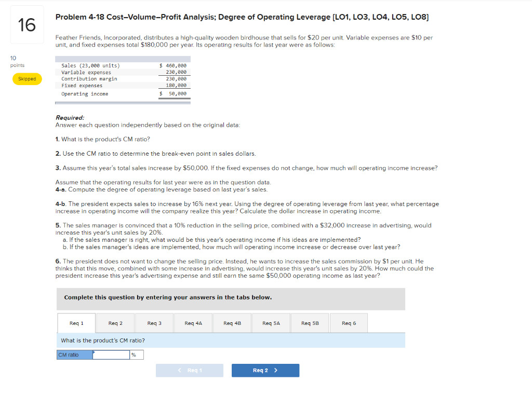
Task: Click the percent sign beside the answer field
Action: tap(134, 354)
